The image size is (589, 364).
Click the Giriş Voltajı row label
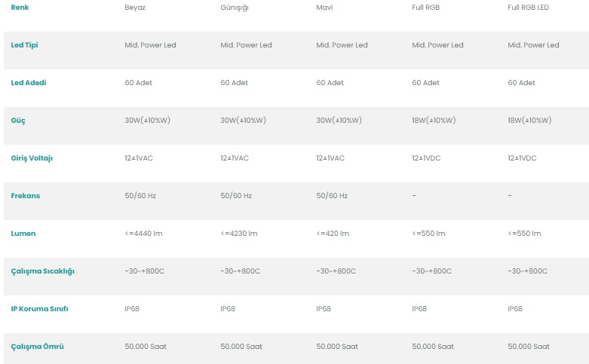(x=32, y=158)
